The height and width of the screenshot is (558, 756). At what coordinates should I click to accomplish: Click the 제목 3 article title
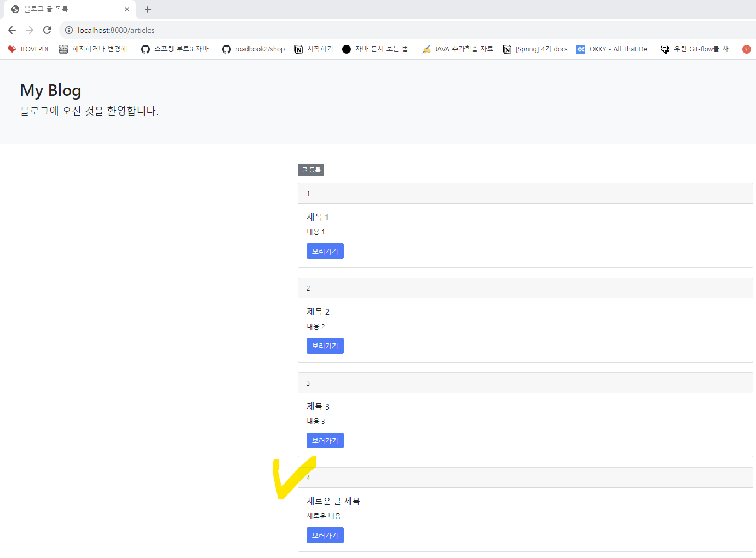click(318, 406)
